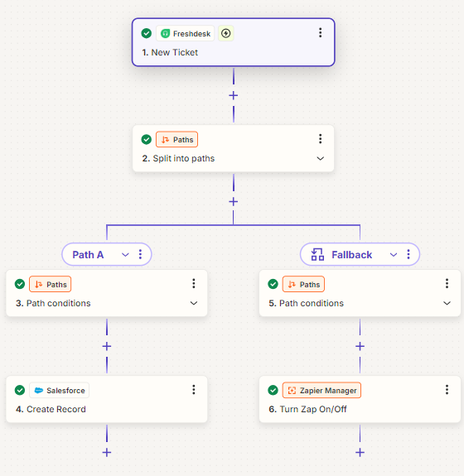The width and height of the screenshot is (464, 476).
Task: Open the three-dot menu on New Ticket step
Action: coord(321,33)
